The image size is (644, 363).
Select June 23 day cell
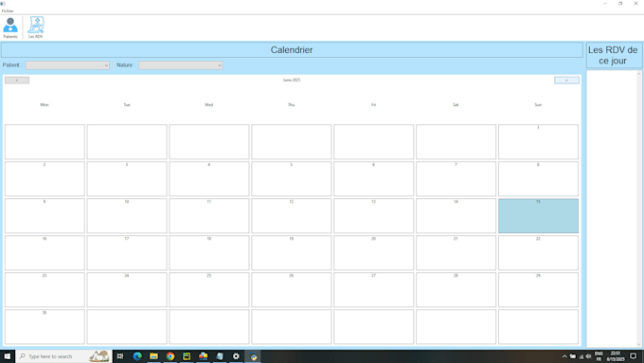click(x=45, y=290)
